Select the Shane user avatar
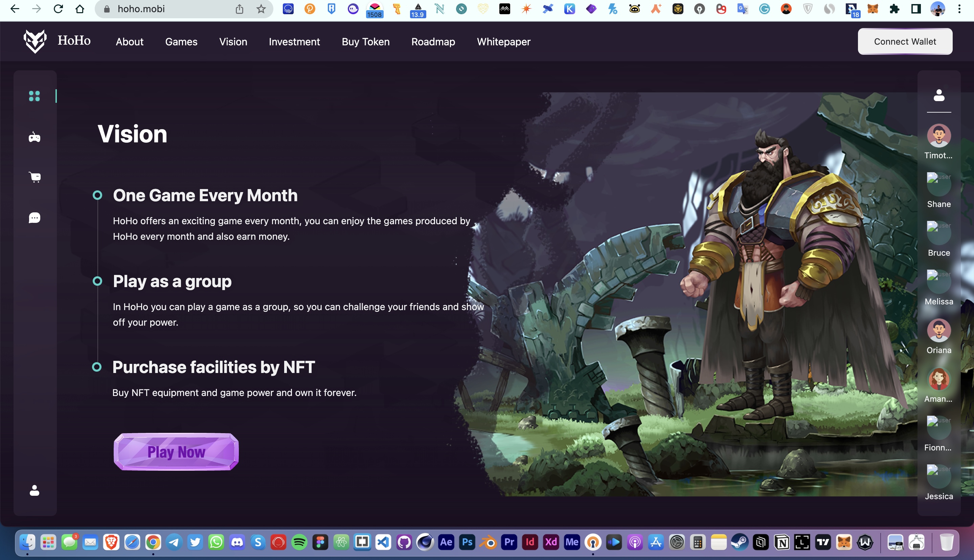The image size is (974, 560). point(938,184)
